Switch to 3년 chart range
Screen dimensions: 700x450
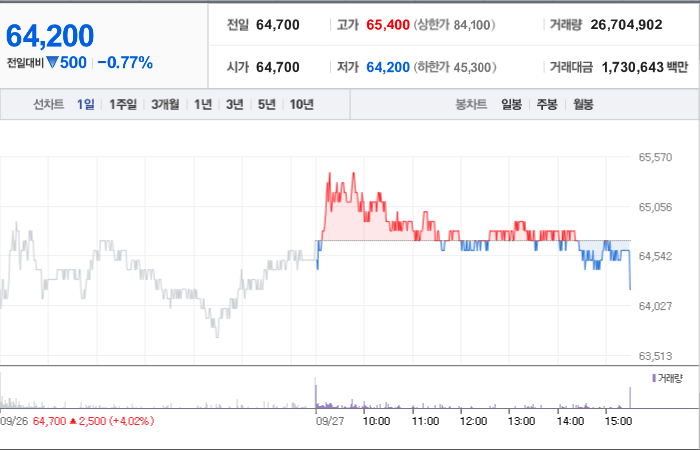coord(234,104)
